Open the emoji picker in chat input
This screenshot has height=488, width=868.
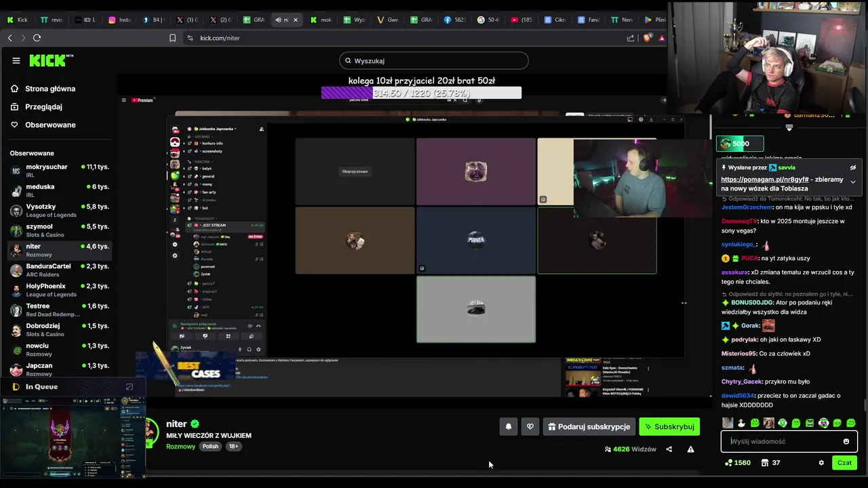(x=846, y=441)
